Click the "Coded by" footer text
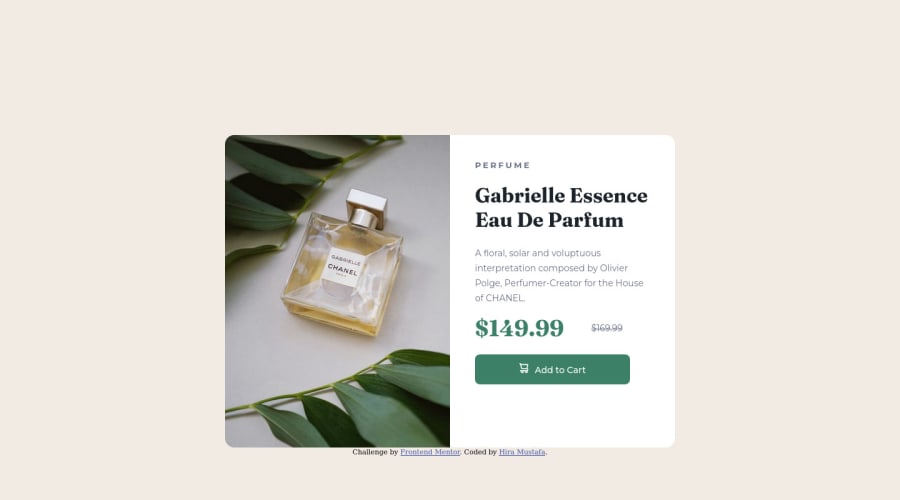900x500 pixels. click(480, 452)
